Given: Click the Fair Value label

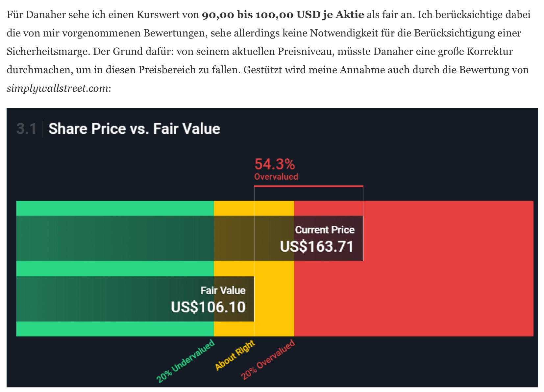Looking at the screenshot, I should (223, 290).
